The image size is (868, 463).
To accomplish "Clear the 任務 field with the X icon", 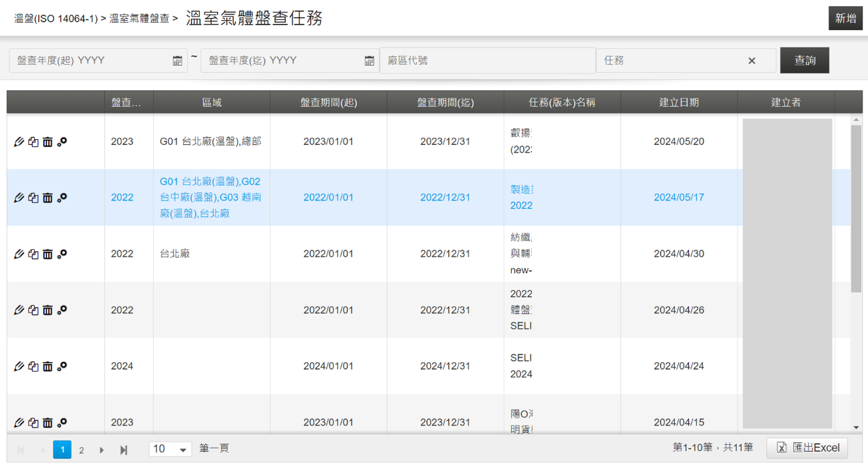I will (752, 61).
